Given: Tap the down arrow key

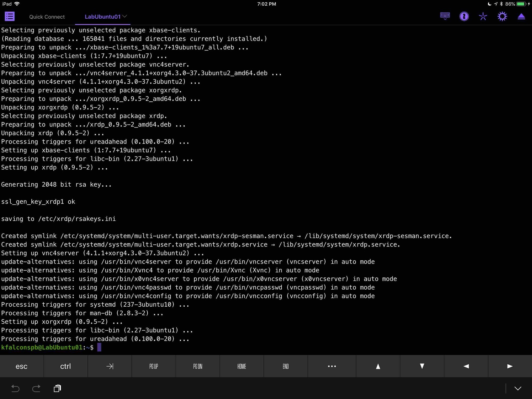Looking at the screenshot, I should point(422,366).
